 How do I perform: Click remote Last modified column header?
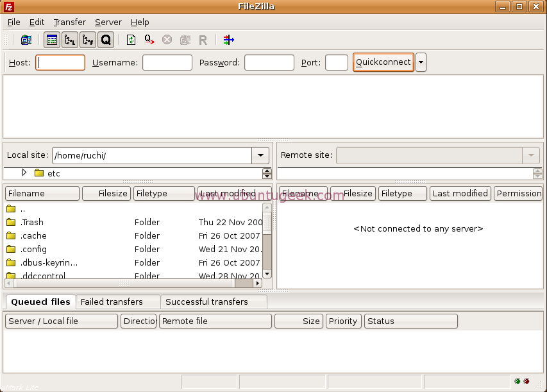point(460,193)
